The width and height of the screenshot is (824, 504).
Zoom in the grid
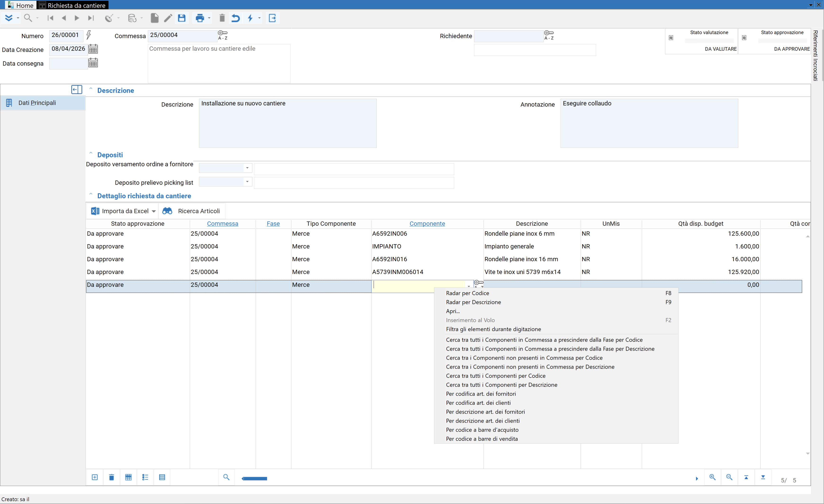(x=713, y=477)
